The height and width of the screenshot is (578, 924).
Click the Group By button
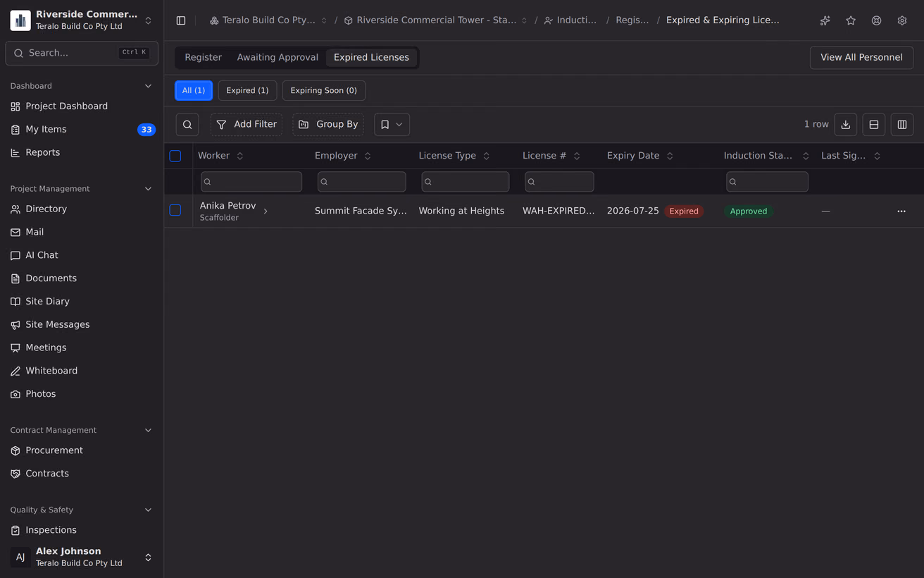pos(328,125)
